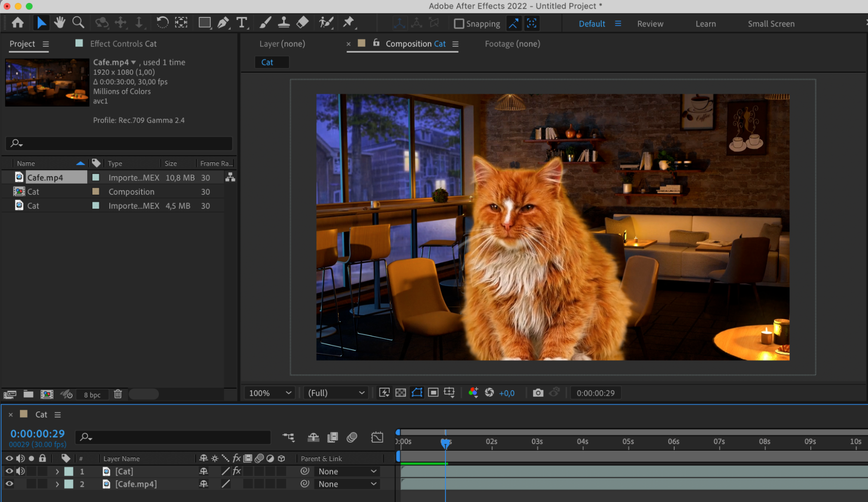Screen dimensions: 868x502
Task: Select the Puppet Pin tool
Action: (348, 23)
